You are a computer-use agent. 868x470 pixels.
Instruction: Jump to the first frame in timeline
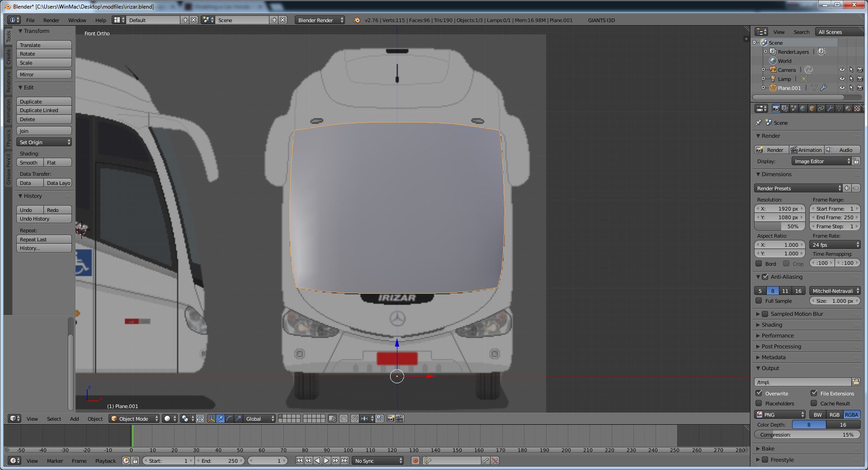[299, 461]
